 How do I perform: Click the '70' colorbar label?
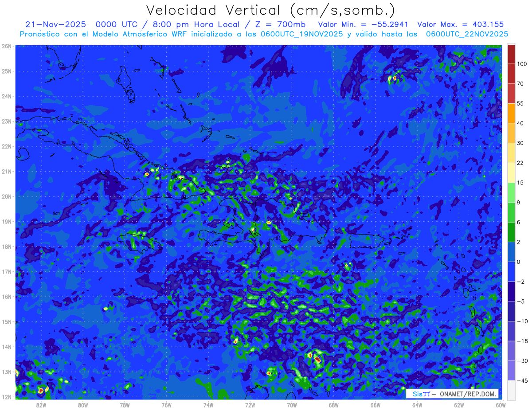520,84
